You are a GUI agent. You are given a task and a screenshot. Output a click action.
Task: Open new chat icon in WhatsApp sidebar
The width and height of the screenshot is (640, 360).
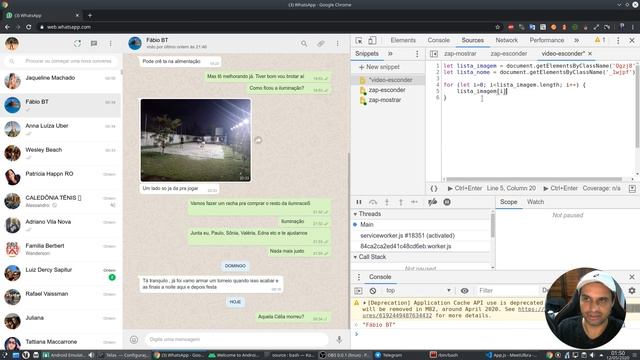tap(94, 43)
